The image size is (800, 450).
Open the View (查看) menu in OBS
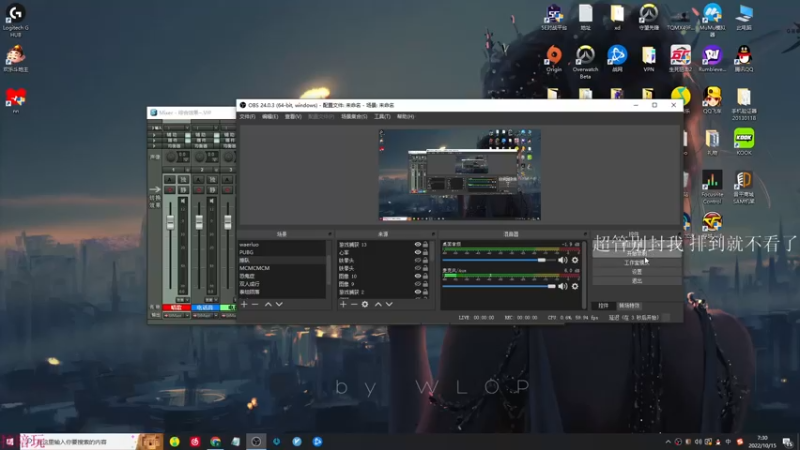[293, 117]
